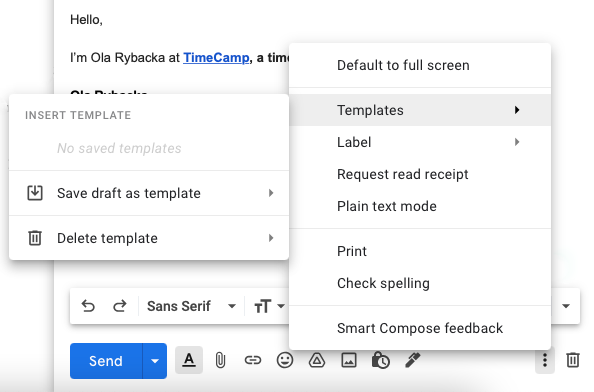
Task: Toggle confidential mode lock-clock icon
Action: tap(381, 360)
